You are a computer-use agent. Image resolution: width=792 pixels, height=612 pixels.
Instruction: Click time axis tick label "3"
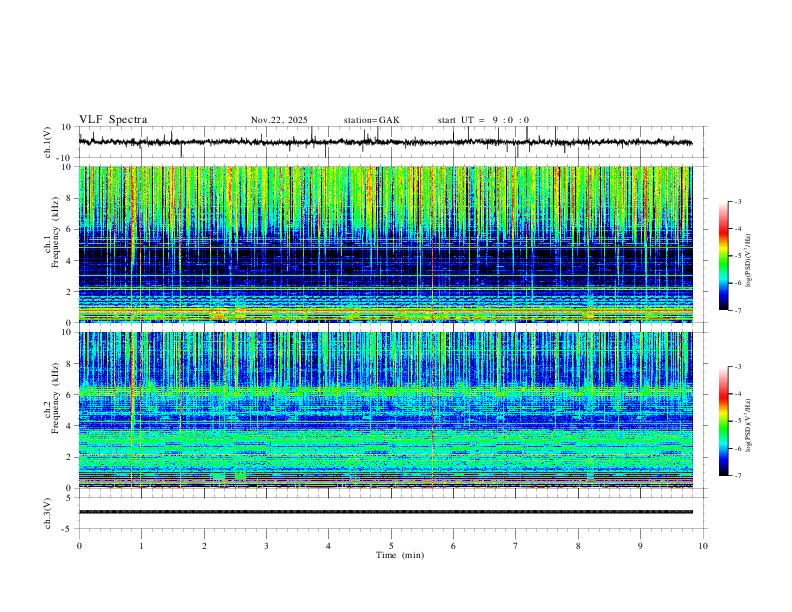(266, 546)
